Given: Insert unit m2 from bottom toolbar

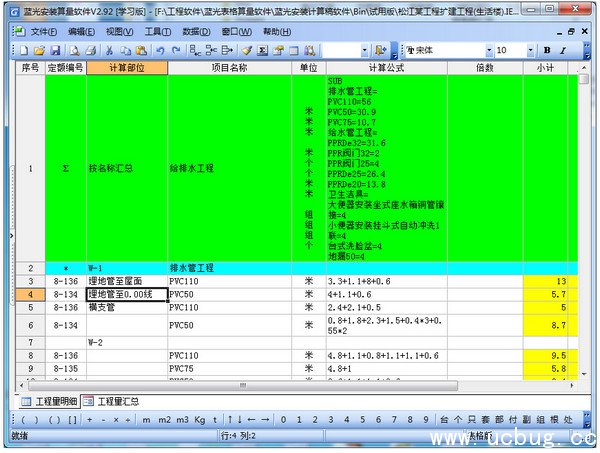Looking at the screenshot, I should [x=165, y=420].
